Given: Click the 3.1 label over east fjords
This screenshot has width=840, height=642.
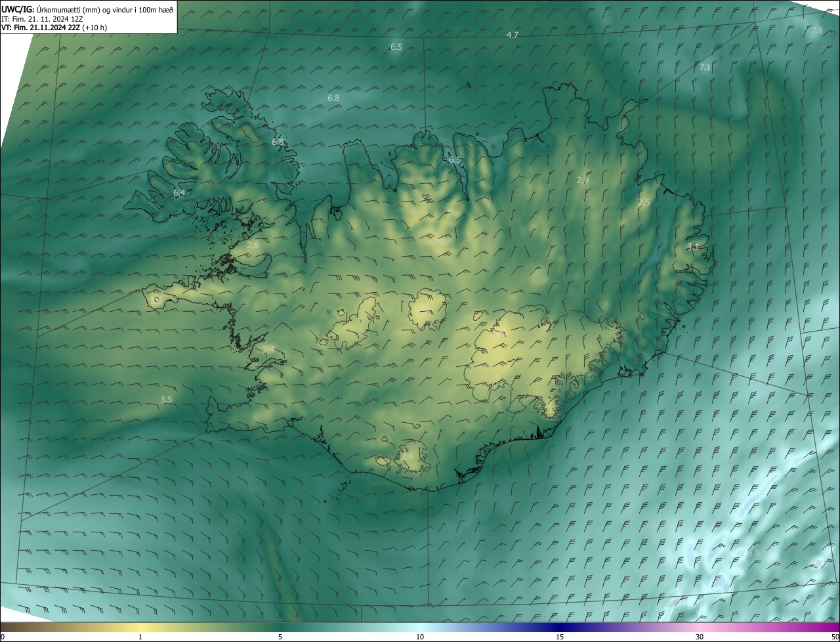Looking at the screenshot, I should click(692, 246).
